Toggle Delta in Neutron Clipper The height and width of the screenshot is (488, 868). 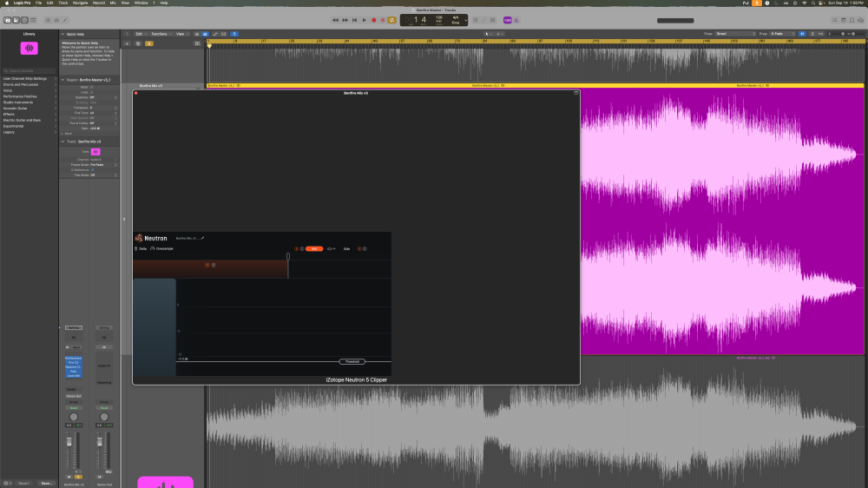coord(141,248)
